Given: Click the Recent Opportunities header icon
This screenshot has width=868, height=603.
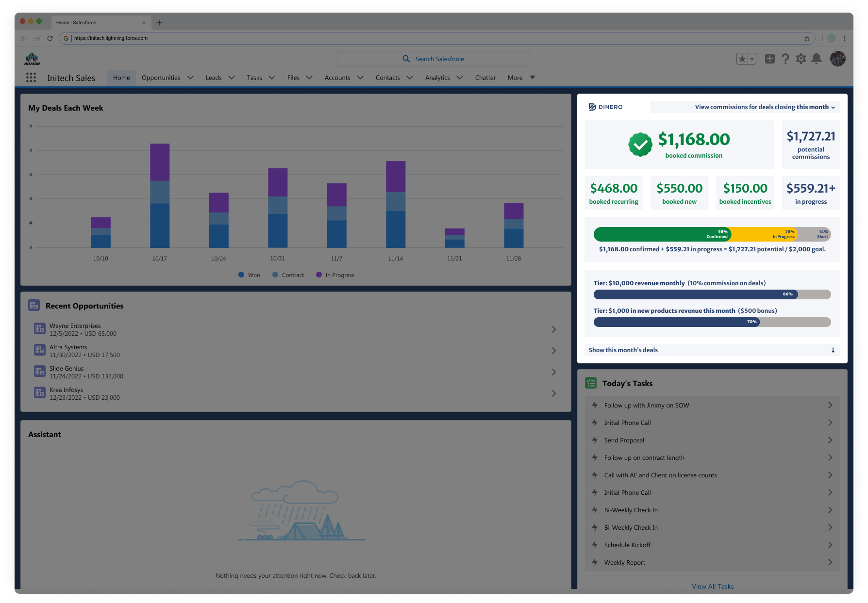Looking at the screenshot, I should pyautogui.click(x=34, y=306).
